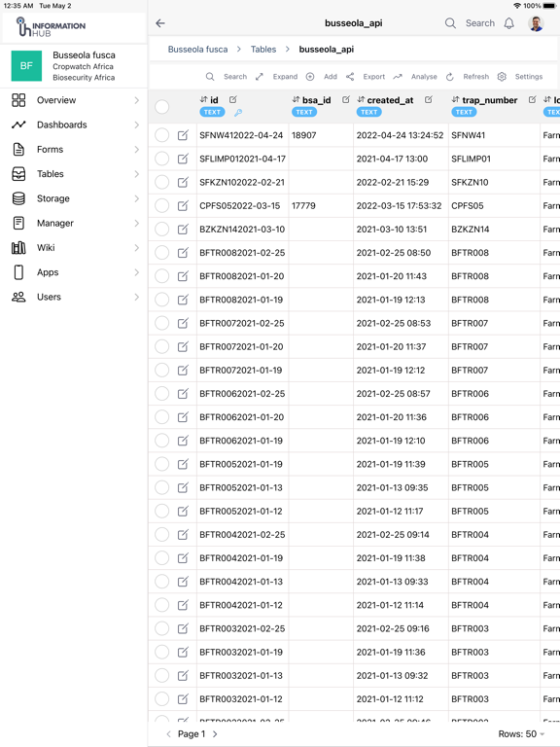This screenshot has height=747, width=560.
Task: Select row SFKZN102022-02-21
Action: tap(162, 182)
